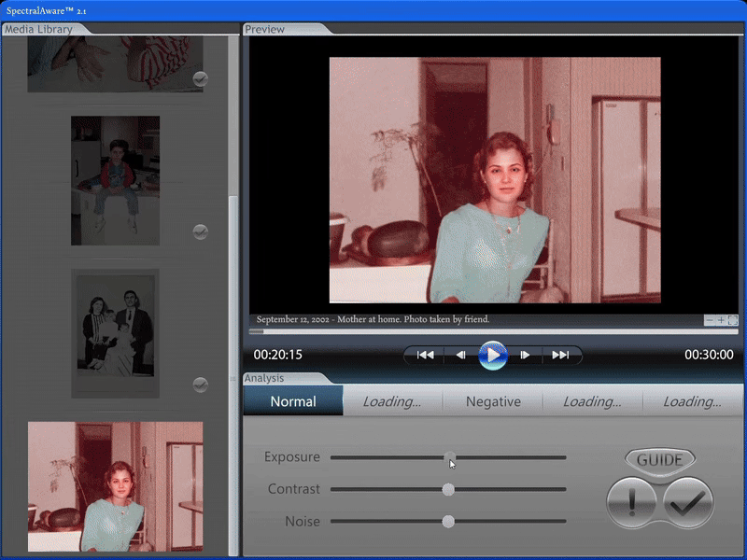Toggle checkmark on the top library photo
This screenshot has height=560, width=747.
tap(200, 79)
